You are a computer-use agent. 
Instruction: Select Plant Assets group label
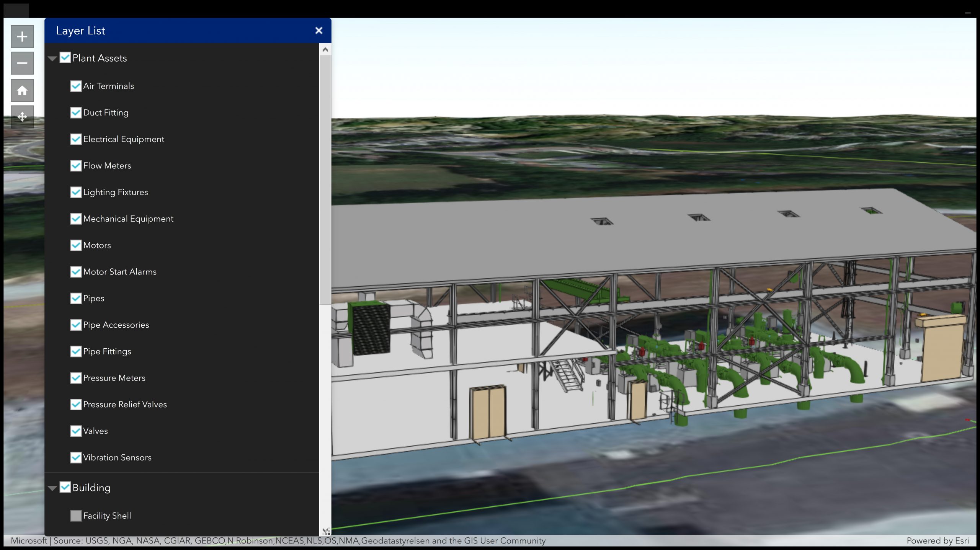100,58
